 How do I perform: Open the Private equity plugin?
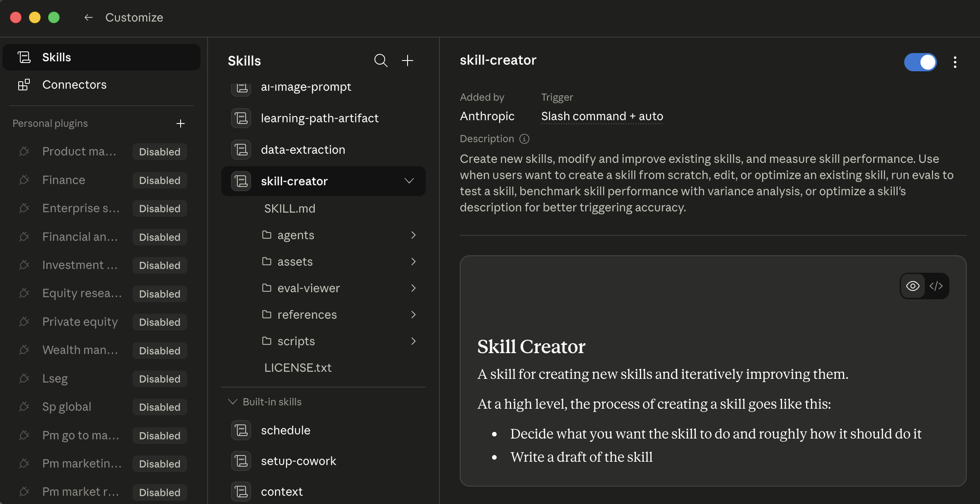80,322
